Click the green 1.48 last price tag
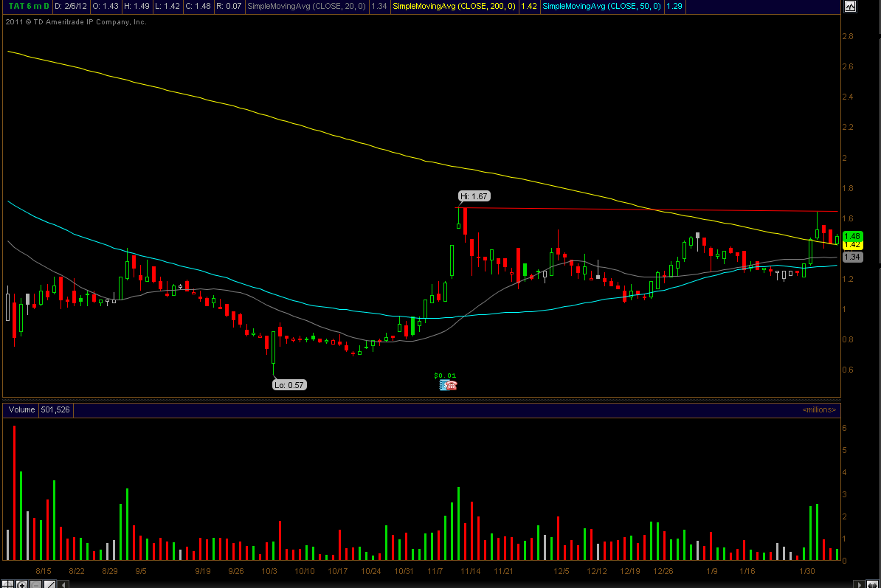Screen dimensions: 881x588 [x=852, y=236]
